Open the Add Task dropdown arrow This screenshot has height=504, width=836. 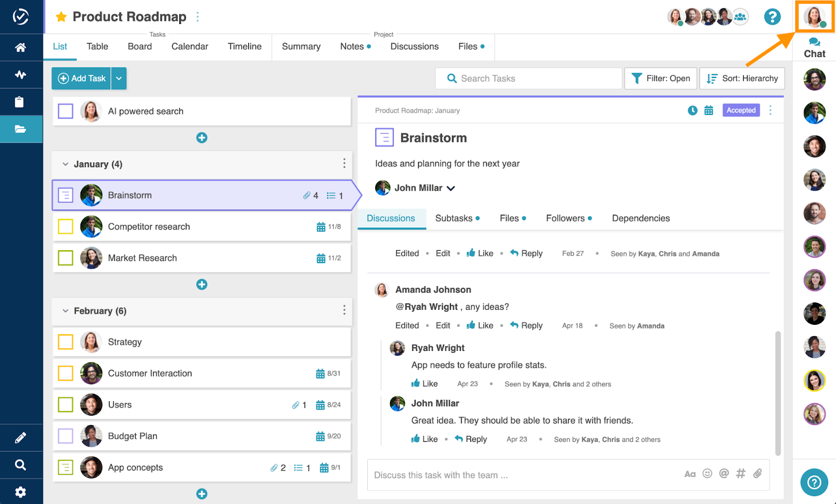tap(119, 78)
